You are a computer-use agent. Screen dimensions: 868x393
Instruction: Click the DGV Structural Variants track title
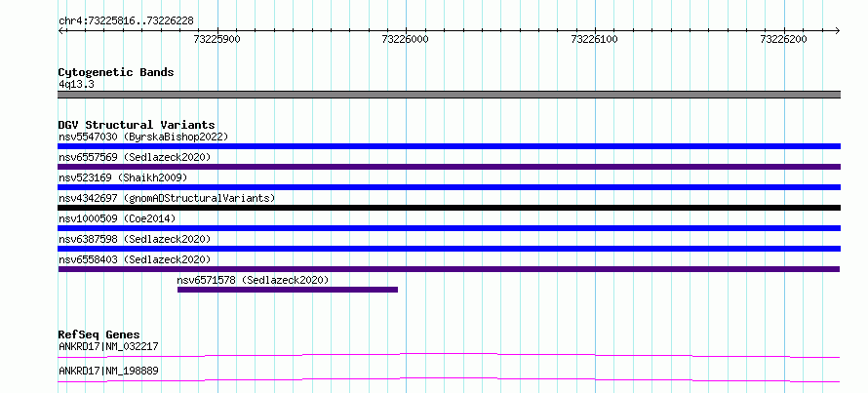click(137, 125)
